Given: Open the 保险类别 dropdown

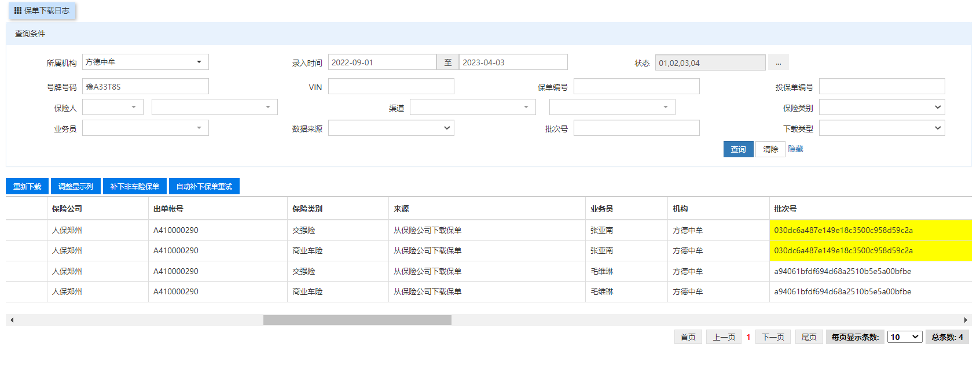Looking at the screenshot, I should 882,107.
